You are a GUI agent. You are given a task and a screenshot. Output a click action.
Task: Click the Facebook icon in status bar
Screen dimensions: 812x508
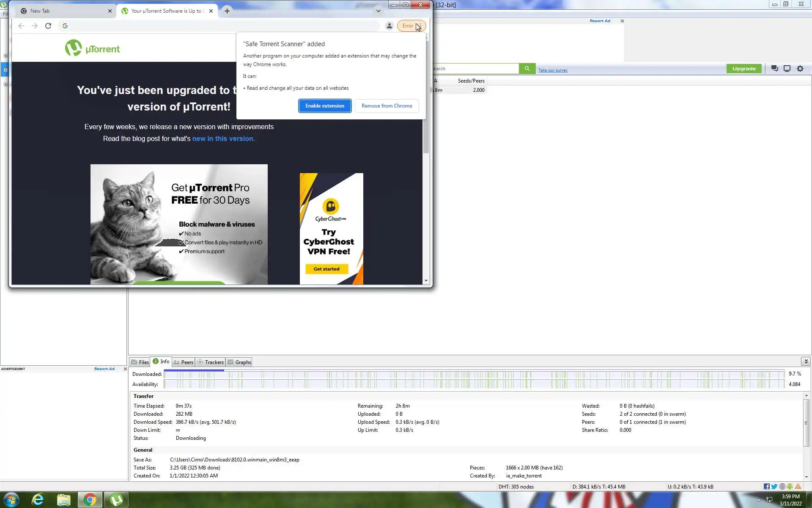tap(766, 486)
